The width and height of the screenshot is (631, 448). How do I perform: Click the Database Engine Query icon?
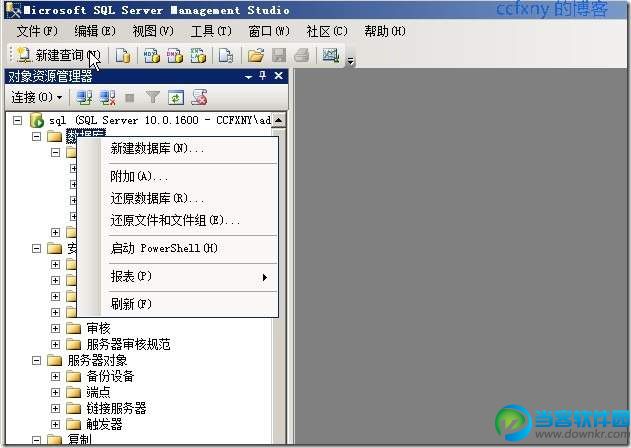(x=123, y=56)
